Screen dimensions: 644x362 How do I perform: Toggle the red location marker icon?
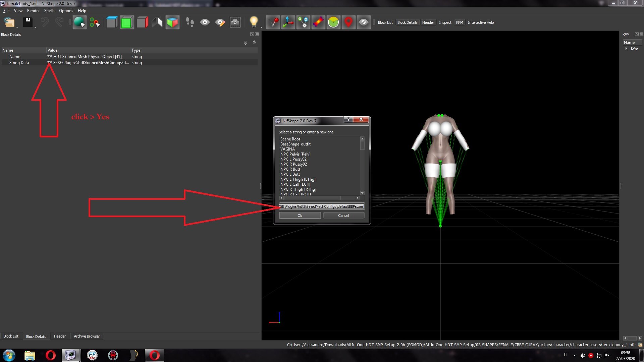tap(348, 22)
